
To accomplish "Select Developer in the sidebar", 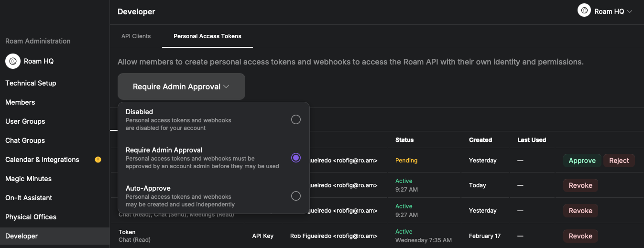I will coord(55,236).
